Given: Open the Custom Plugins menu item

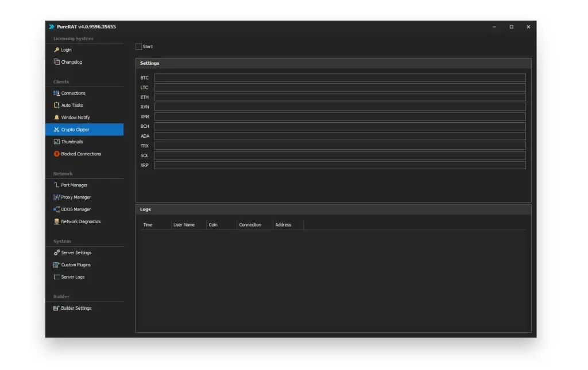Looking at the screenshot, I should pyautogui.click(x=75, y=265).
